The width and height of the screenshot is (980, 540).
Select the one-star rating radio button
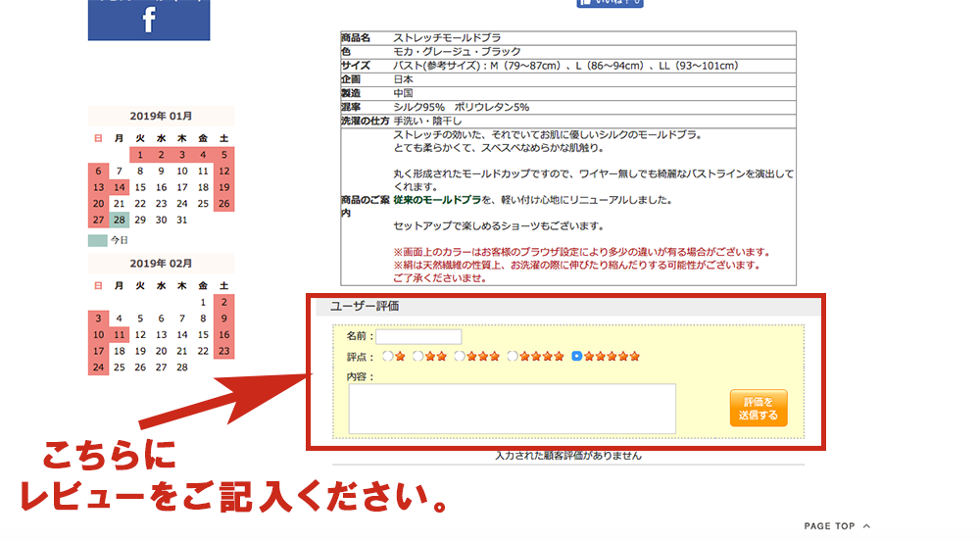(388, 357)
